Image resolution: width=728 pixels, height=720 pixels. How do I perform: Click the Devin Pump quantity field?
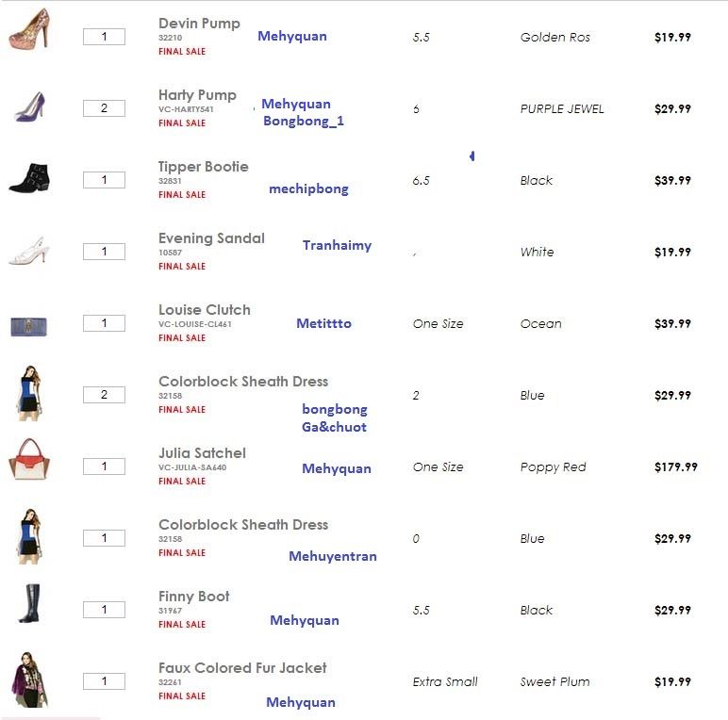tap(104, 37)
